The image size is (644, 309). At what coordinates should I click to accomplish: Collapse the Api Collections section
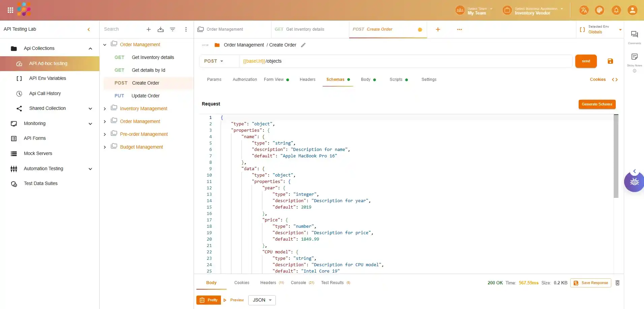coord(90,49)
